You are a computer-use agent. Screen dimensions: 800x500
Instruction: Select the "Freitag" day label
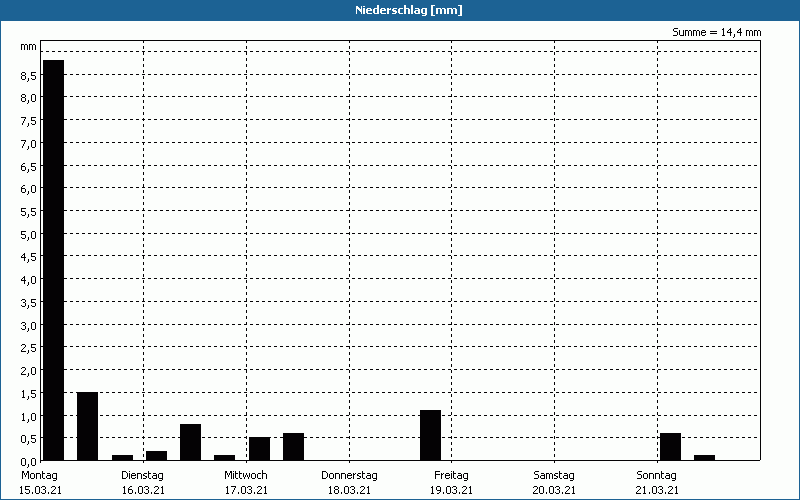click(452, 476)
